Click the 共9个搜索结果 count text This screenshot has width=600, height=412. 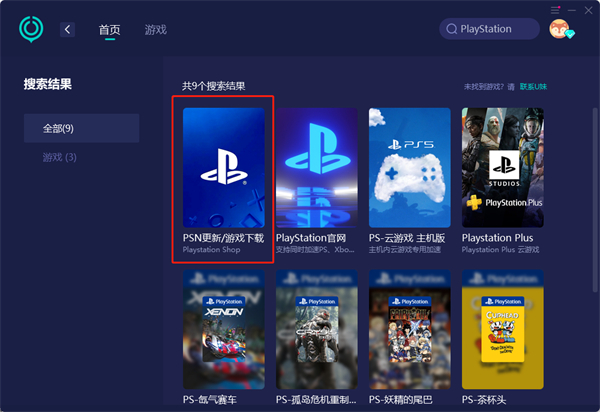pyautogui.click(x=214, y=86)
